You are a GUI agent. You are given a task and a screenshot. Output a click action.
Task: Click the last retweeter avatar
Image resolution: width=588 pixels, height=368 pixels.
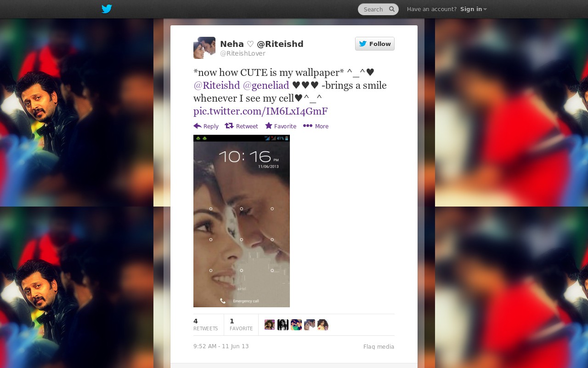[323, 325]
